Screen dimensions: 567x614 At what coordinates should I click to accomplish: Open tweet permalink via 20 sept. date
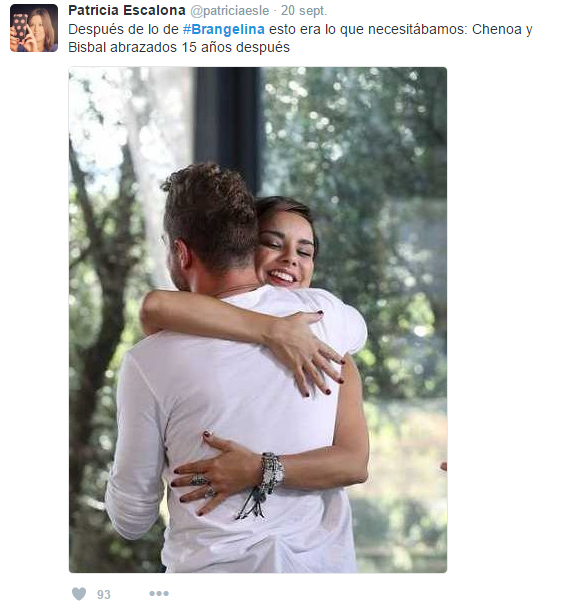[304, 11]
